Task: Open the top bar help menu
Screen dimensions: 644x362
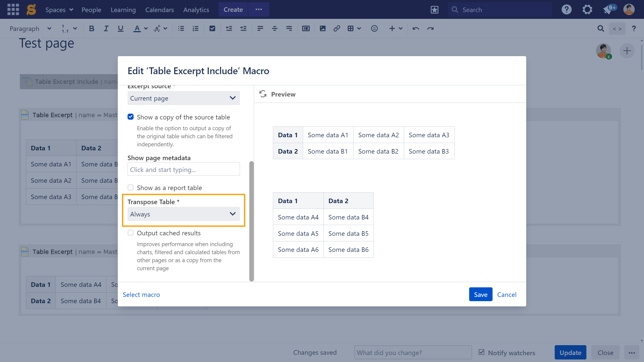Action: tap(567, 10)
